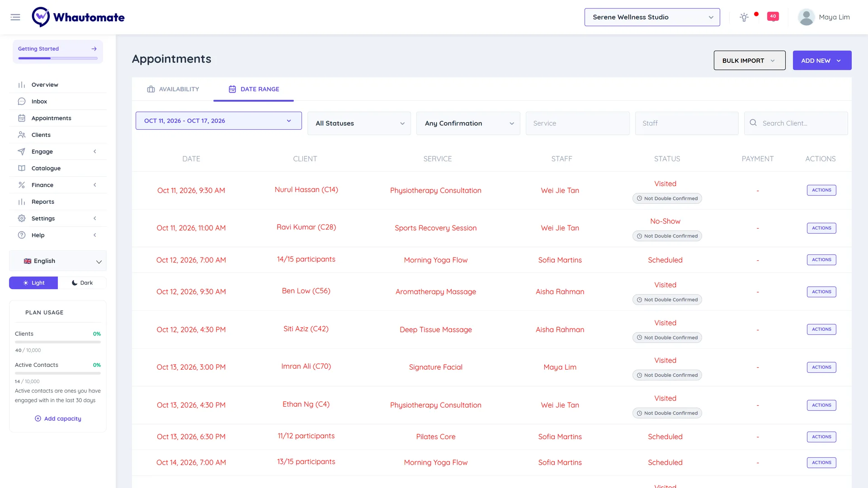Open the hamburger menu icon

tap(15, 17)
